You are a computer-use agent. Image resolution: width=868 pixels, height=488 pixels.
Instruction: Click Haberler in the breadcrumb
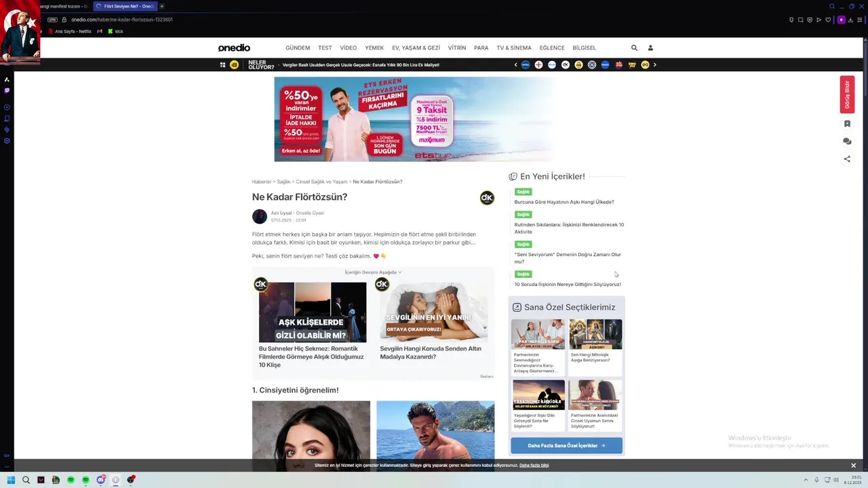(262, 182)
